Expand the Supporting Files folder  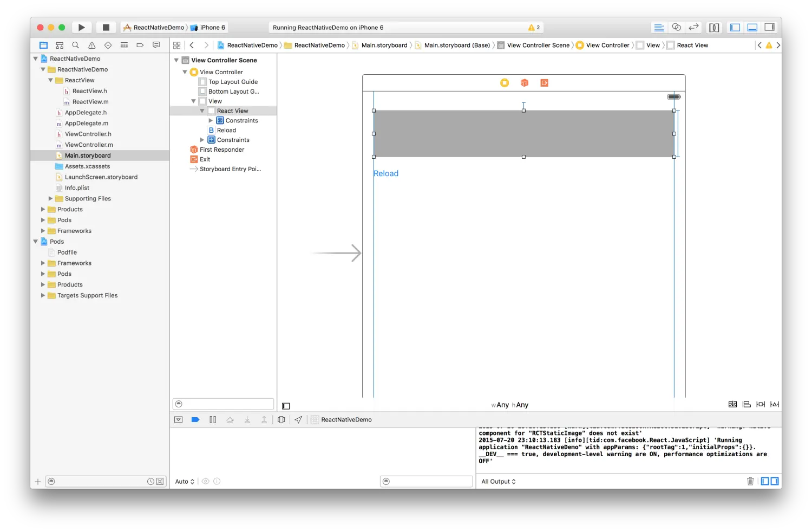51,199
